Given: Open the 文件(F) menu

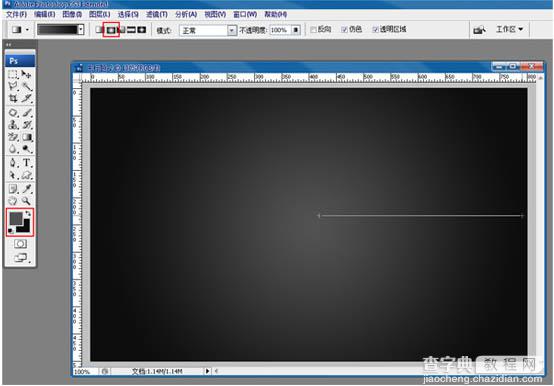Looking at the screenshot, I should click(16, 14).
